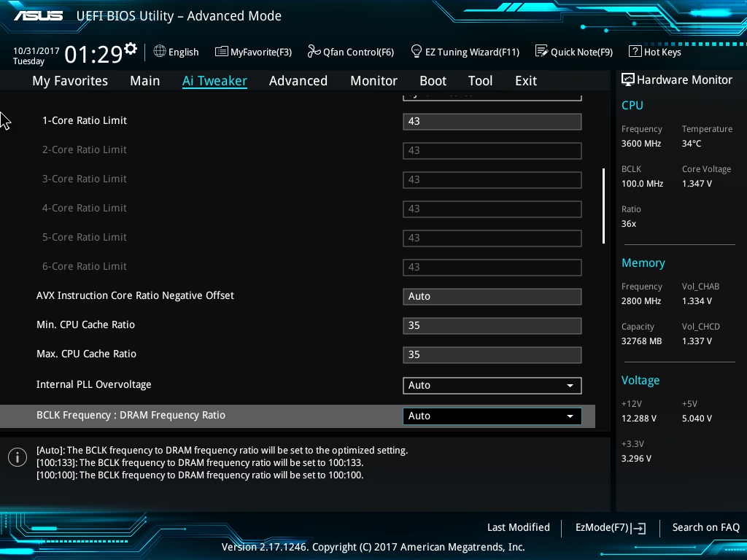Click the 2-Core Ratio Limit field
This screenshot has height=560, width=747.
492,150
